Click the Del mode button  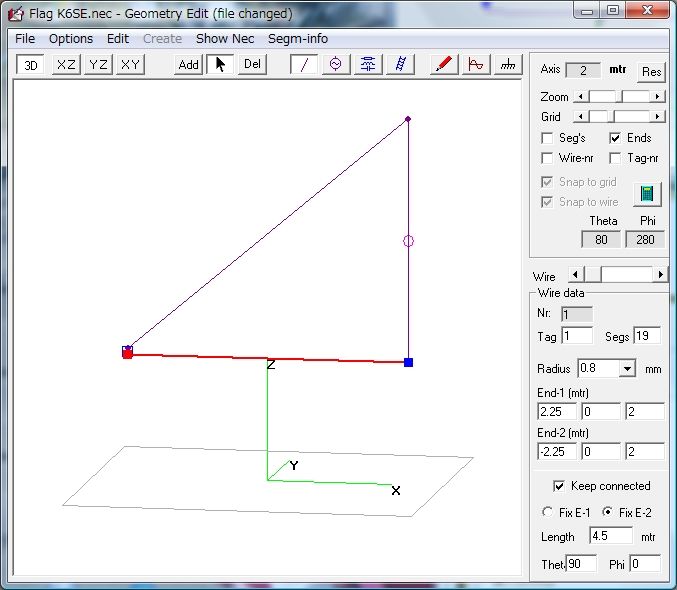click(x=252, y=64)
